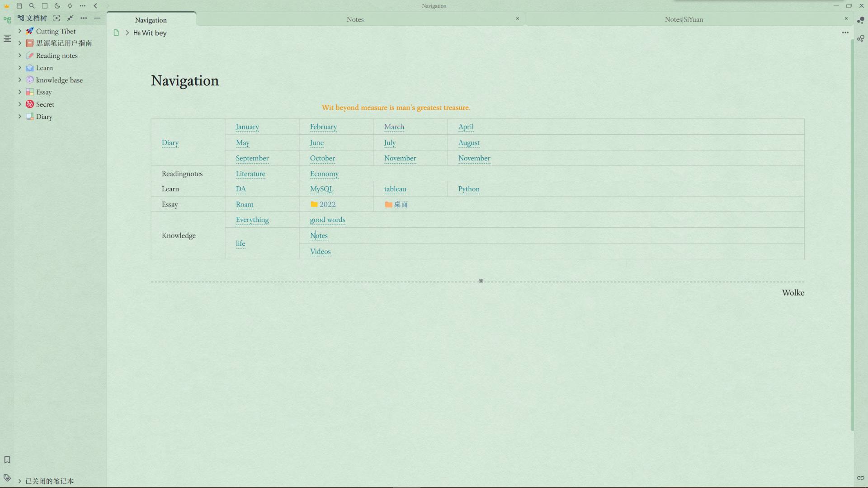Open the bookmark panel icon
The width and height of the screenshot is (868, 488).
7,460
